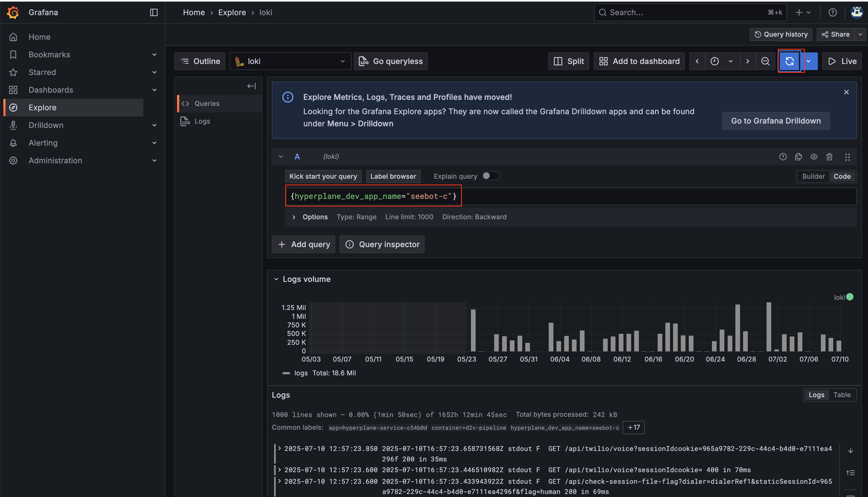Collapse the outline pane arrow icon

[x=251, y=86]
